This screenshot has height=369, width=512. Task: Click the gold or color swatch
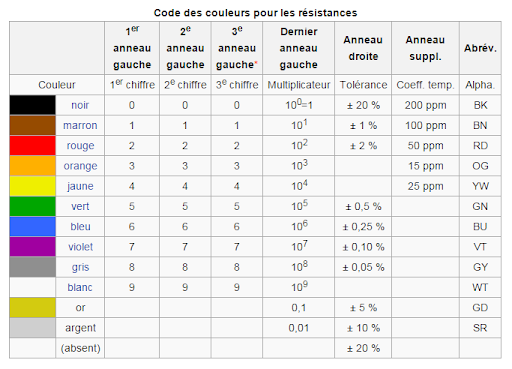pos(32,307)
